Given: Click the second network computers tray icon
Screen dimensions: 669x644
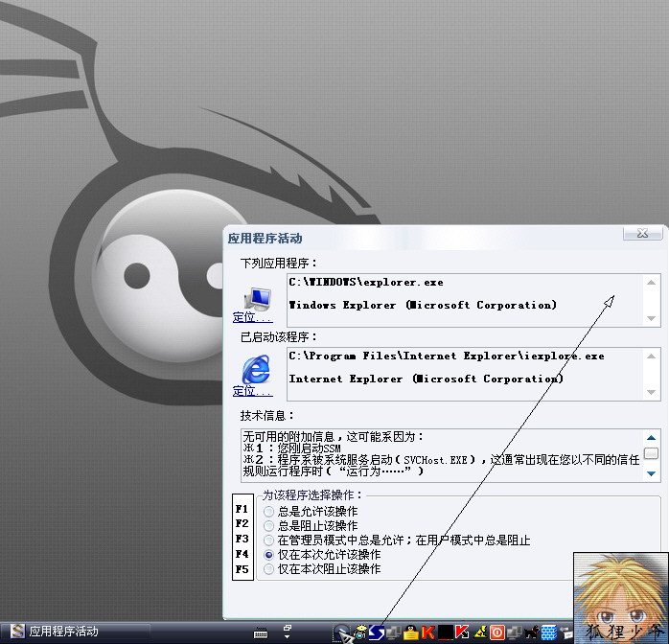Looking at the screenshot, I should point(515,632).
